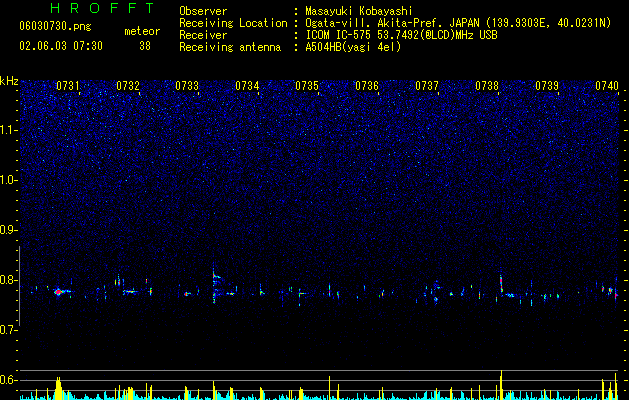Click the vertical meteor echo at 0738
The width and height of the screenshot is (629, 400).
click(x=501, y=284)
